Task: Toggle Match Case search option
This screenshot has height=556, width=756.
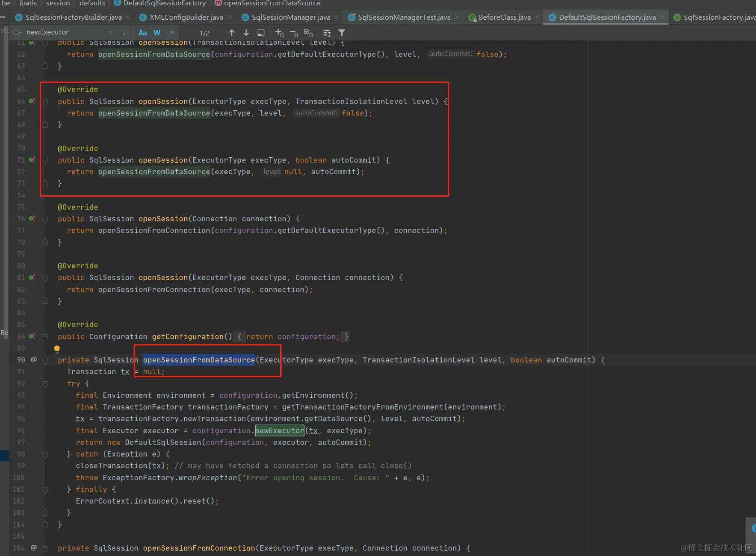Action: pos(143,33)
